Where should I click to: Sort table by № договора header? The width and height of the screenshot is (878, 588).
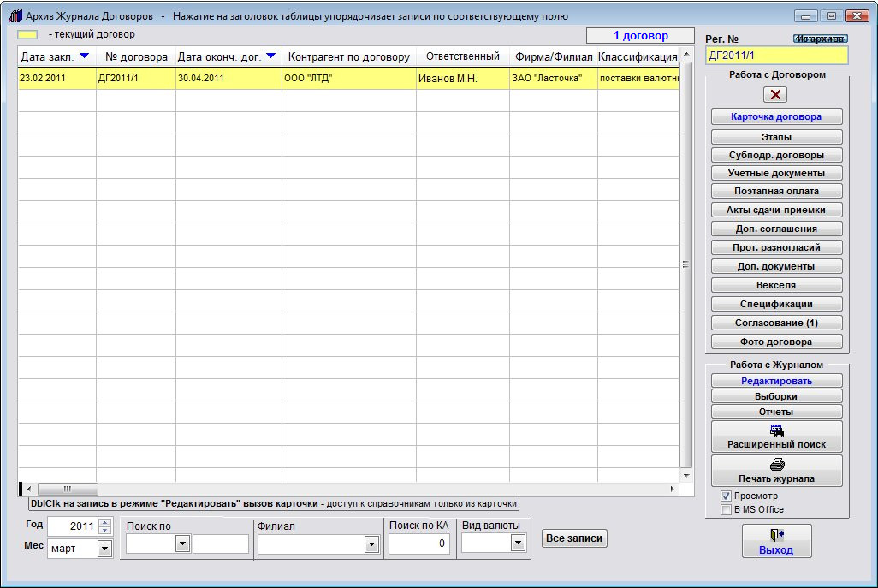(136, 56)
